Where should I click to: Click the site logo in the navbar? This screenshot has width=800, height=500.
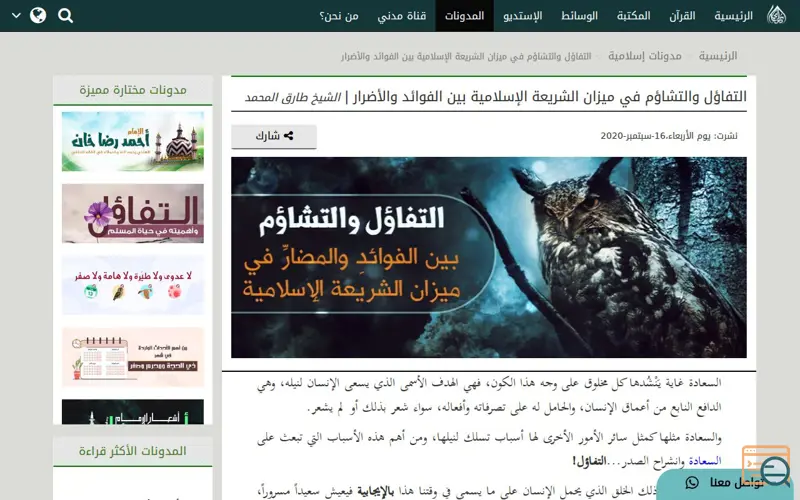[x=776, y=15]
